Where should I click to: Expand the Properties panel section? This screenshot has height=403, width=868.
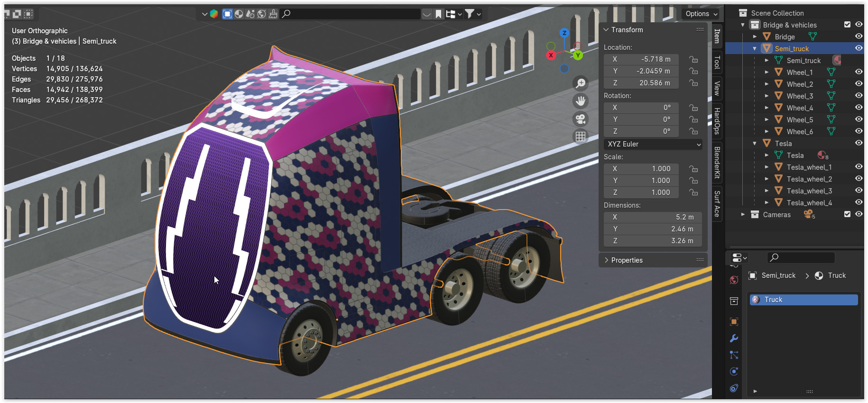pyautogui.click(x=606, y=260)
